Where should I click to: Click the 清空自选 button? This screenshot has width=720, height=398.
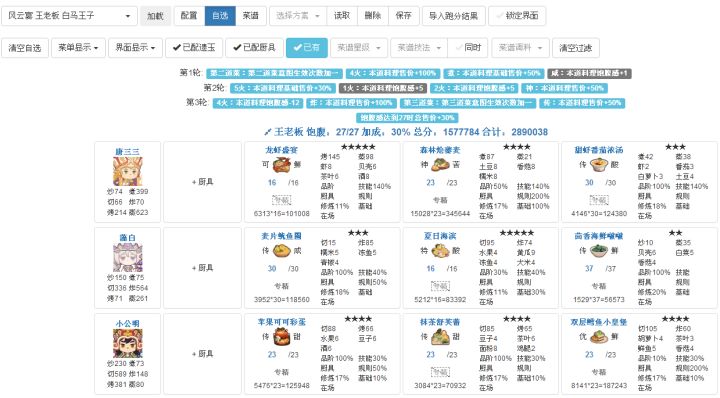click(x=25, y=48)
